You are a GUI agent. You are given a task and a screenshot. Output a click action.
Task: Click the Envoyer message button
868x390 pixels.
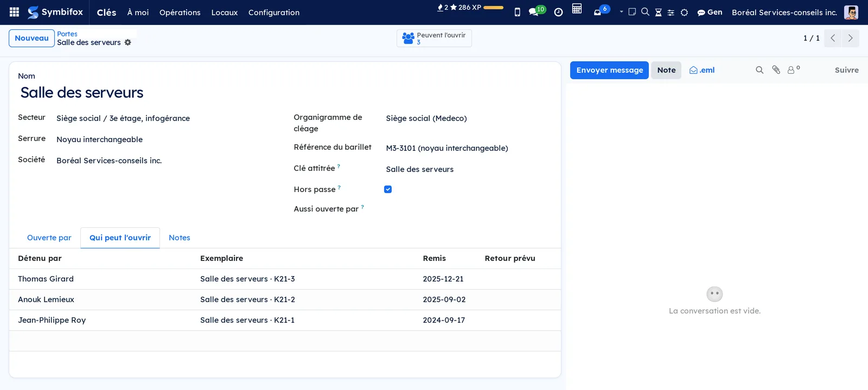pos(609,70)
